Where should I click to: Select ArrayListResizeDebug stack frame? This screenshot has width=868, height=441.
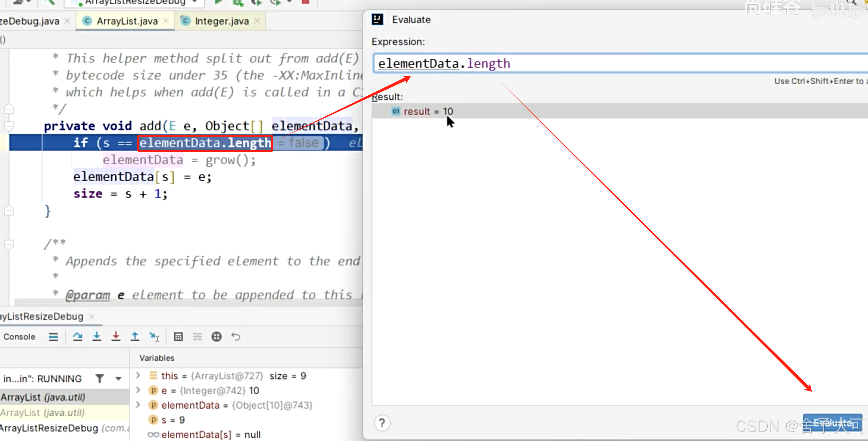click(x=49, y=428)
